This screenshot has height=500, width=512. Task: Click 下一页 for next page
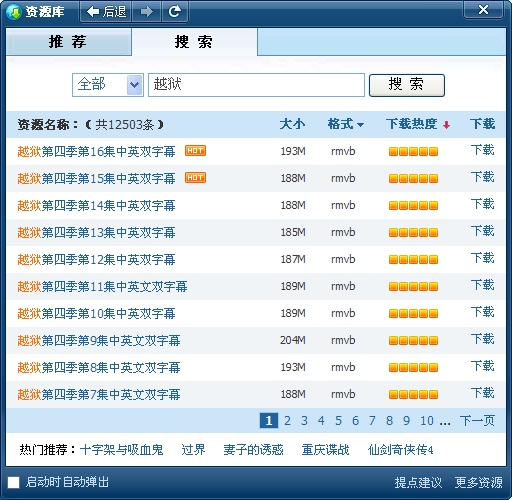tap(477, 421)
